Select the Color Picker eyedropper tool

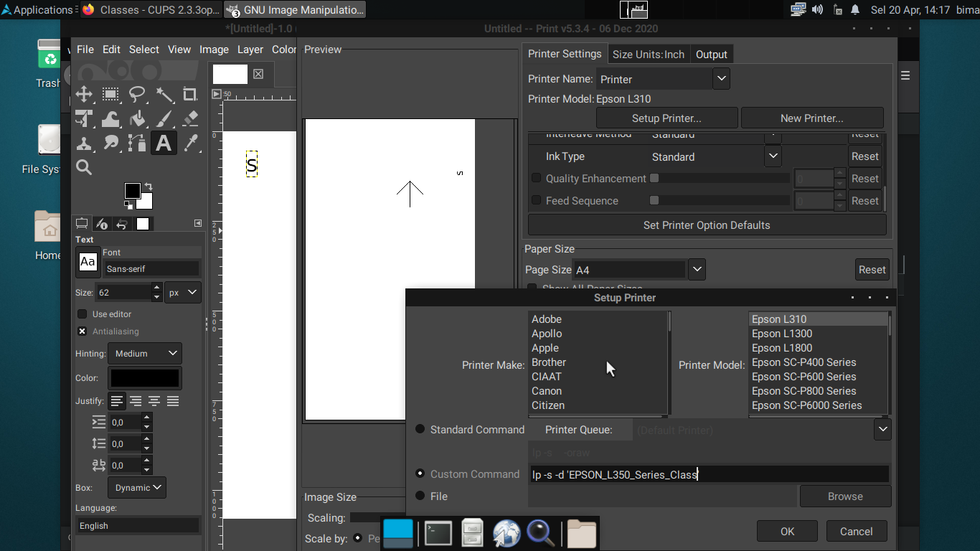coord(190,143)
